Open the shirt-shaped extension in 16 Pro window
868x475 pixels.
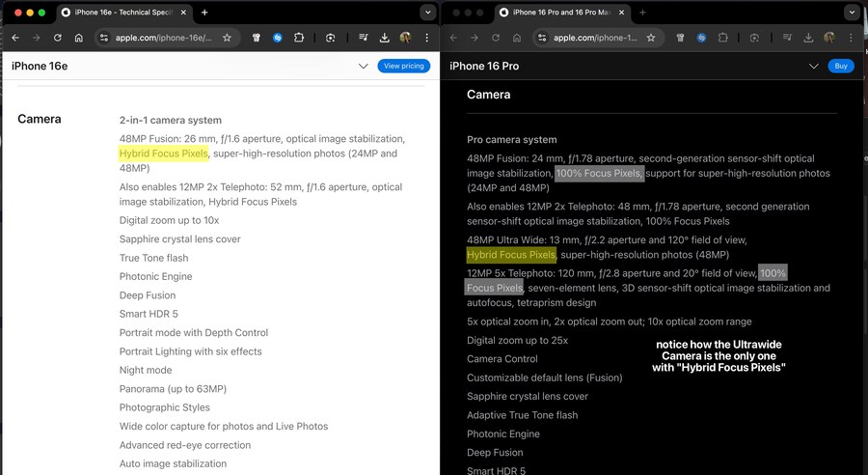click(x=680, y=38)
